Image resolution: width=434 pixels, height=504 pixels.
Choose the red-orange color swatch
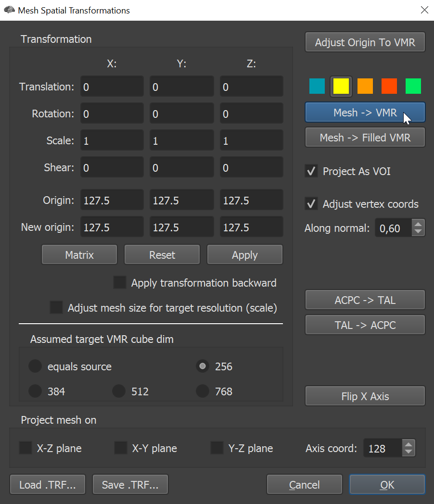click(x=389, y=86)
